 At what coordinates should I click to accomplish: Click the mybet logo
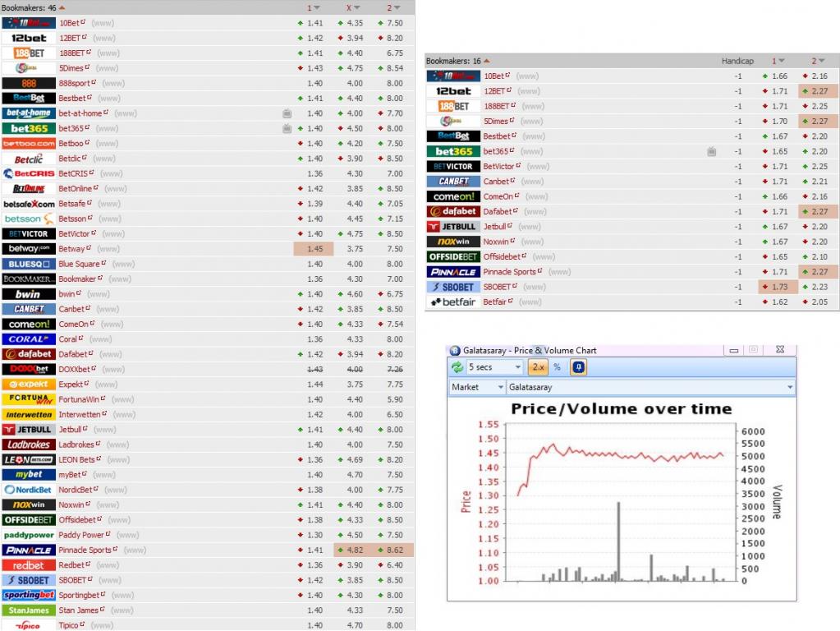pyautogui.click(x=29, y=474)
